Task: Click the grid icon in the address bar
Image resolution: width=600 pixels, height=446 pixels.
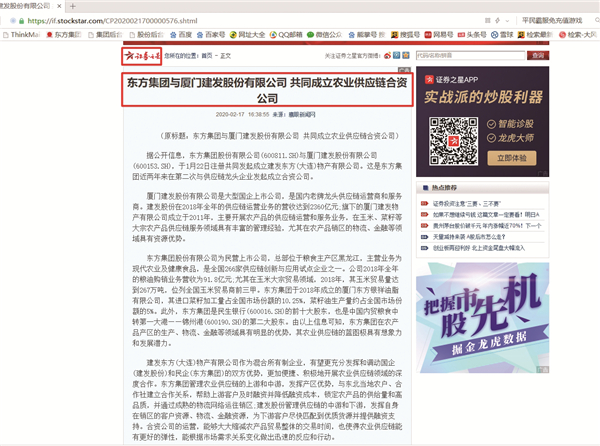Action: point(488,21)
